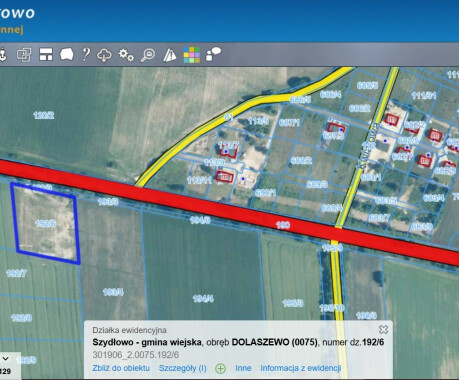Open the panel layout icon in toolbar

click(46, 55)
